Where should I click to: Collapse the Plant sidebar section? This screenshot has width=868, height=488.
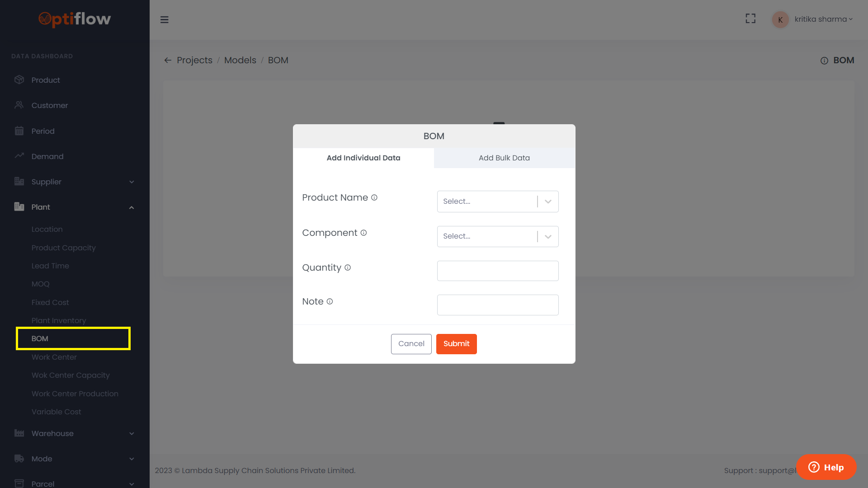point(132,207)
